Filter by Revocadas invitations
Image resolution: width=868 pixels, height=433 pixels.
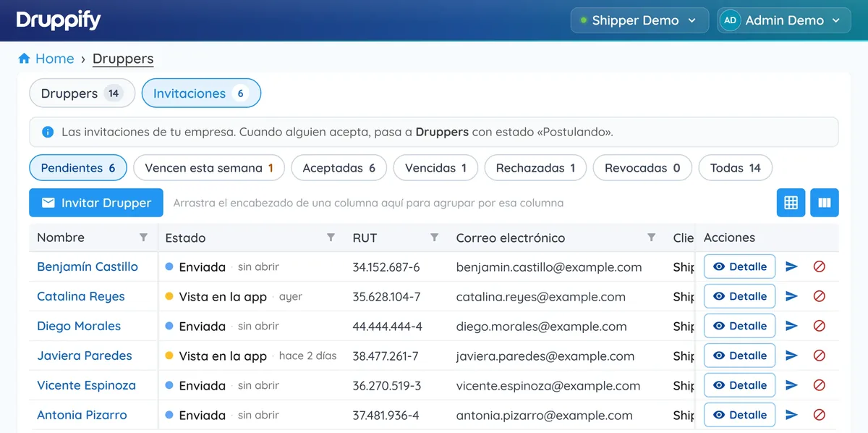(x=642, y=168)
